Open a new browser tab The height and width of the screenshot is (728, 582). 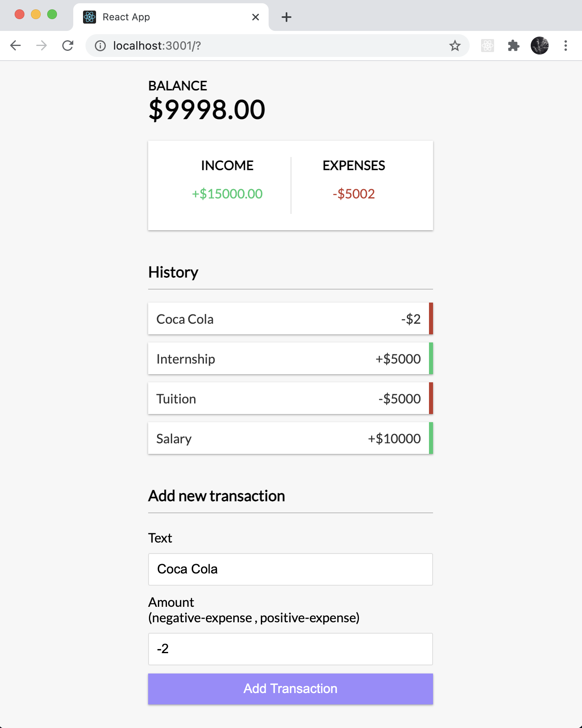click(287, 17)
